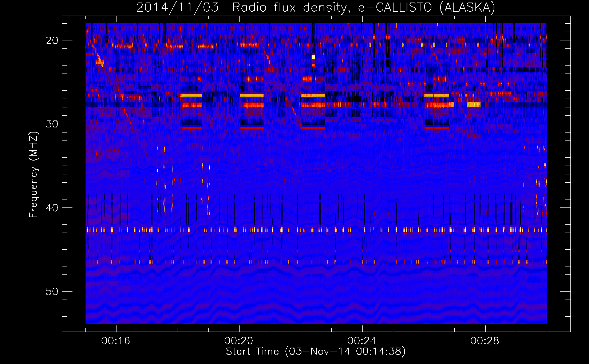Click the 30 frequency tick label
Screen dimensions: 589x364
[x=52, y=124]
